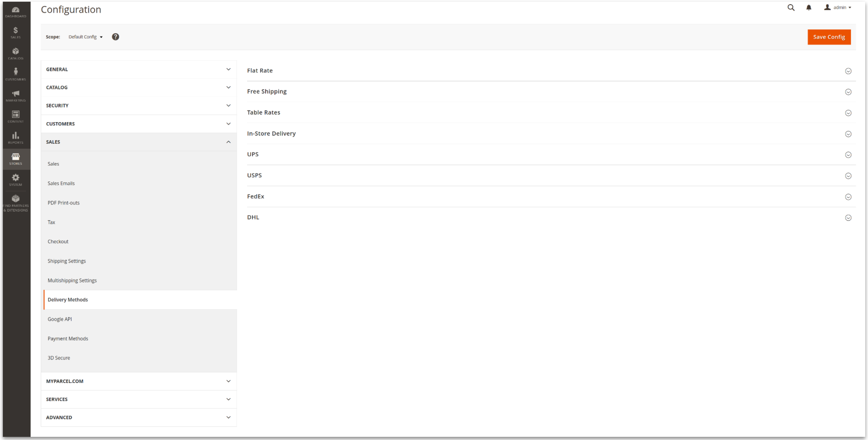The image size is (868, 440).
Task: Open the MYPARCEL.COM settings section
Action: (x=138, y=381)
